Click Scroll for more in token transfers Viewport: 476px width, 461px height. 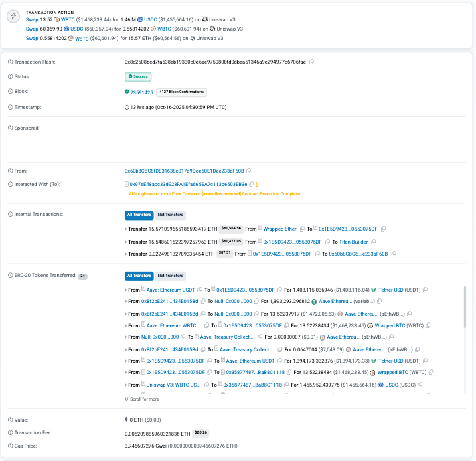(x=142, y=399)
